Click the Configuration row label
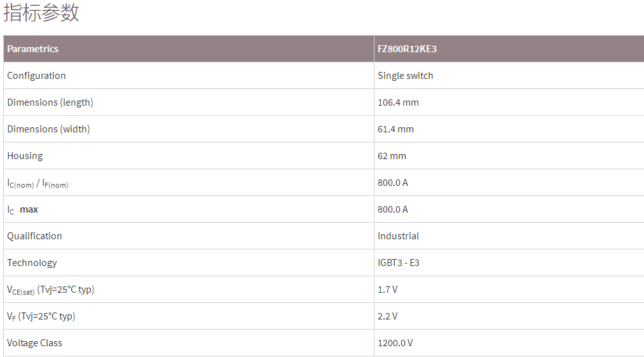Screen dimensions: 644x357 [x=36, y=76]
